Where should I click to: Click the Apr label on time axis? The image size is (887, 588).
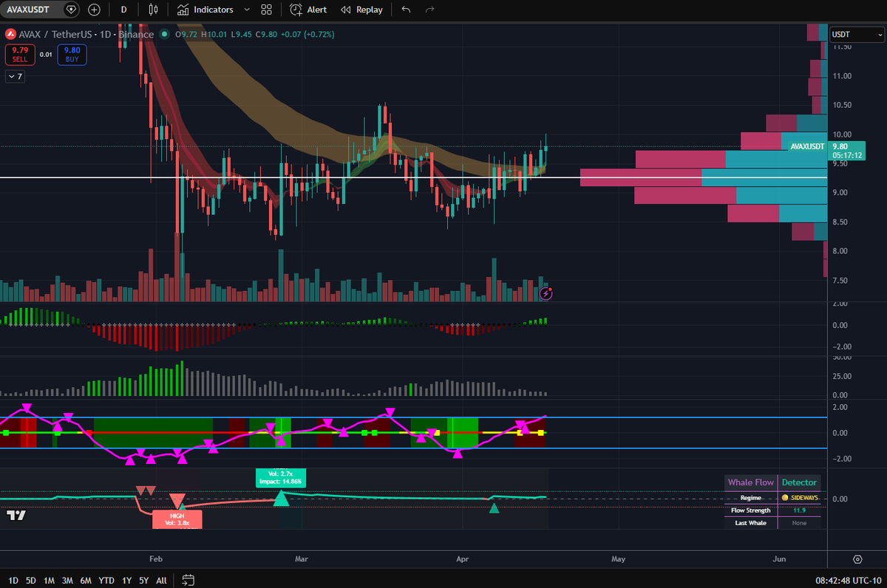tap(463, 559)
